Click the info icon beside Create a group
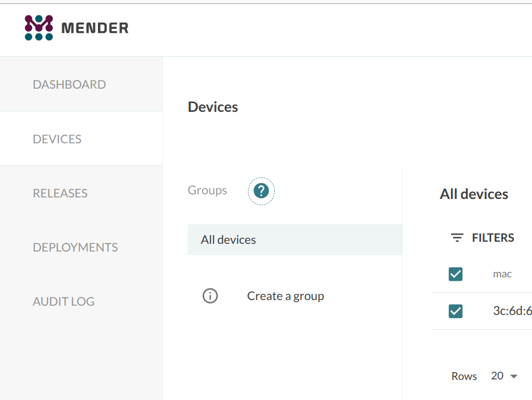This screenshot has width=532, height=400. [210, 296]
